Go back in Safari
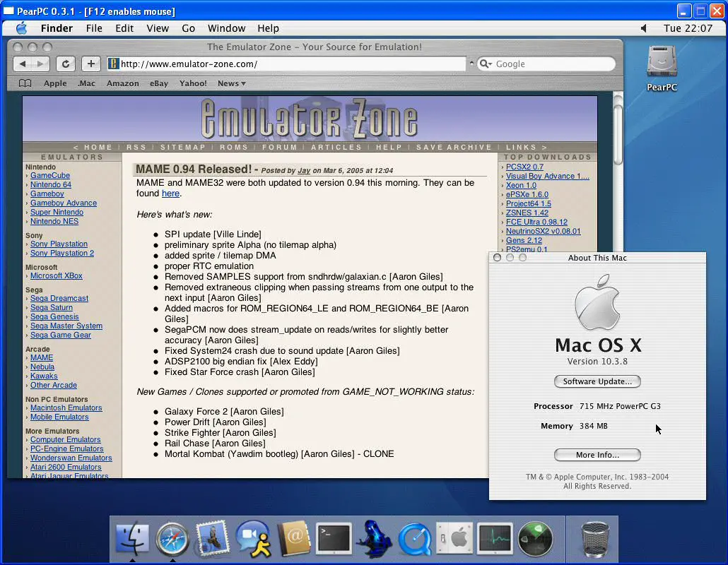 pyautogui.click(x=23, y=64)
